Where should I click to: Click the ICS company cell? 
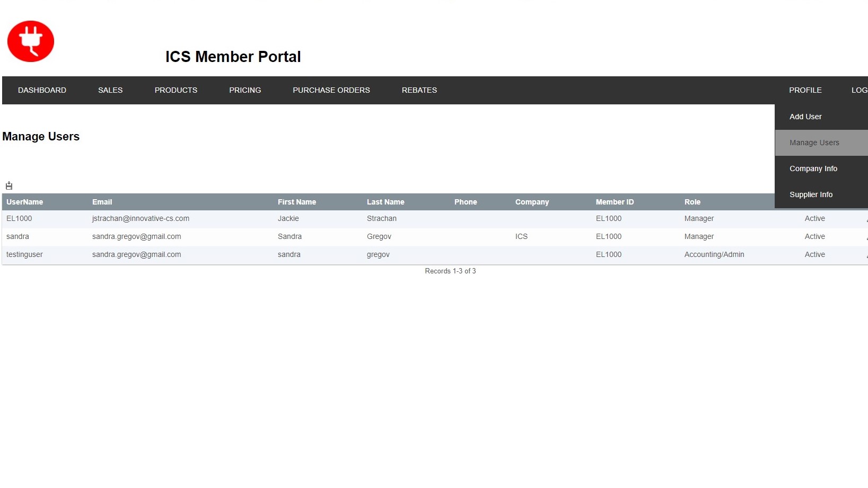[521, 236]
